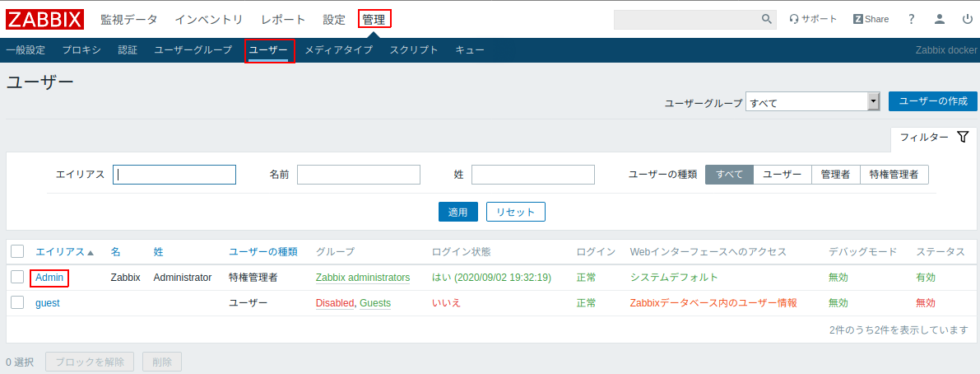
Task: Toggle 無効 status for guest
Action: coord(926,302)
